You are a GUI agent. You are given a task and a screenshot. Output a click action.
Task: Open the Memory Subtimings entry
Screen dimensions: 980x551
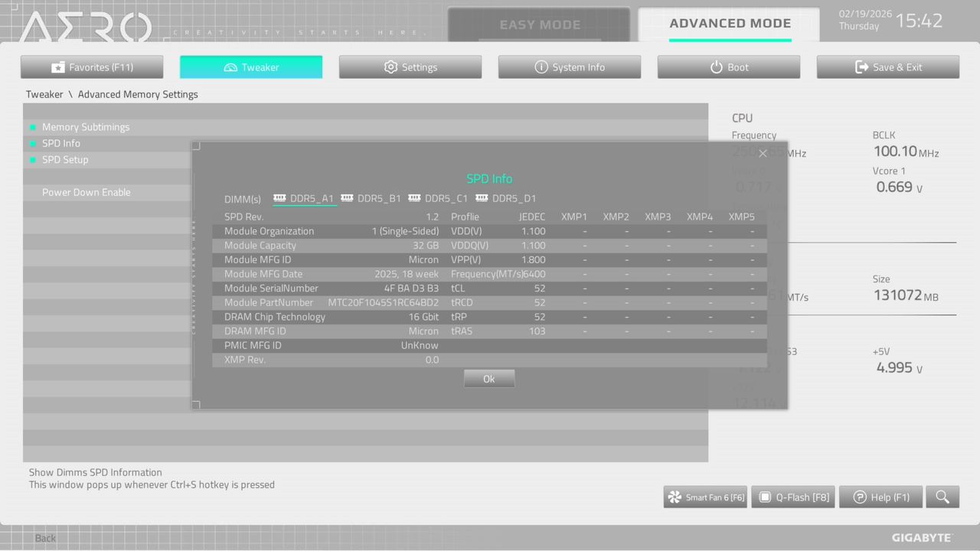(x=86, y=127)
